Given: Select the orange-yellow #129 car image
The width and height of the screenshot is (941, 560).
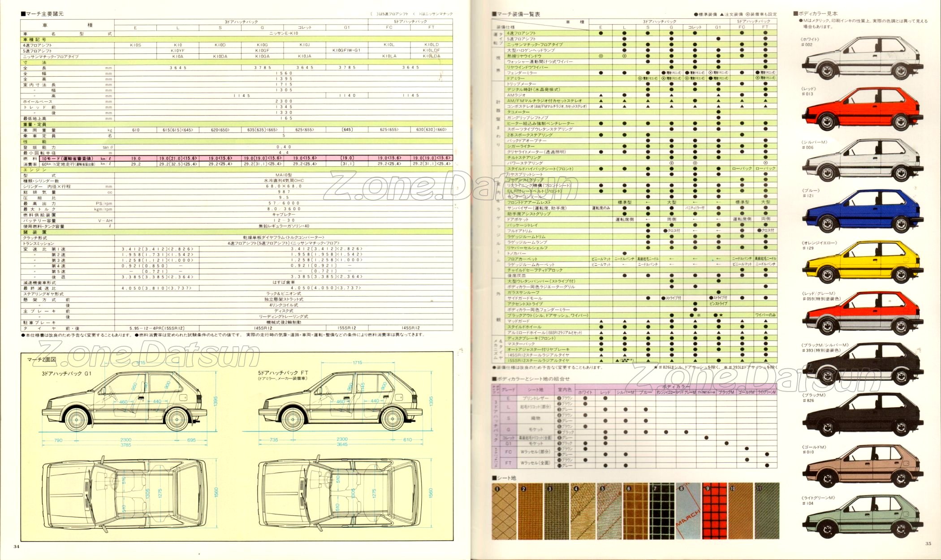Looking at the screenshot, I should [x=863, y=262].
